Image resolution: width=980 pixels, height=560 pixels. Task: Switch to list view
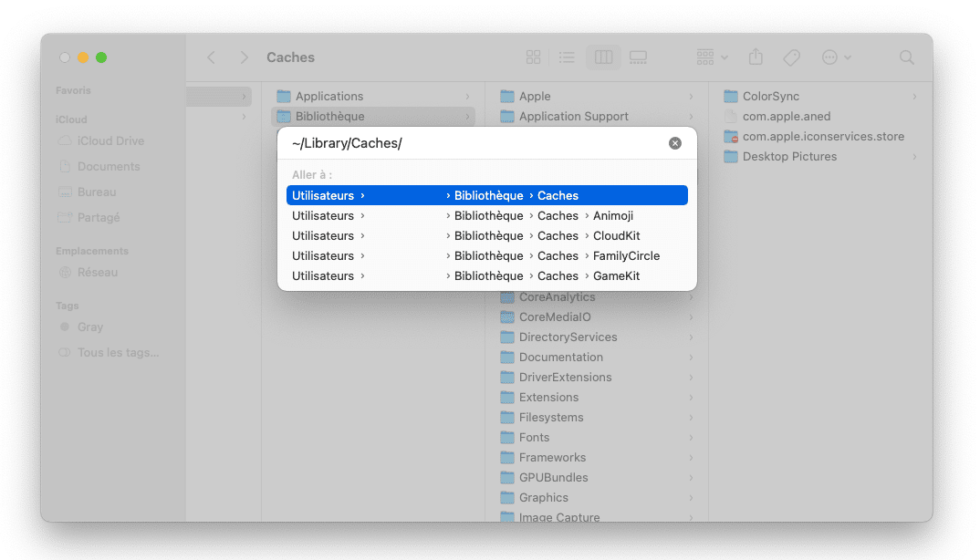[568, 57]
